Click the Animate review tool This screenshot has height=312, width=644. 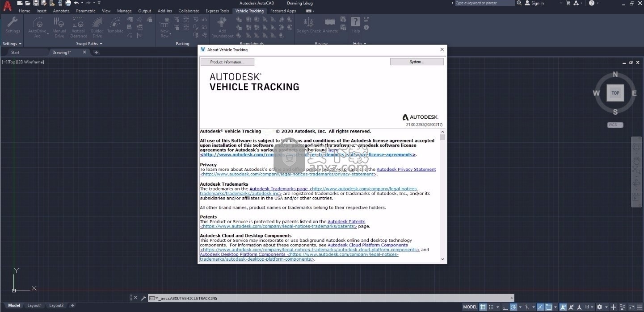click(x=330, y=25)
